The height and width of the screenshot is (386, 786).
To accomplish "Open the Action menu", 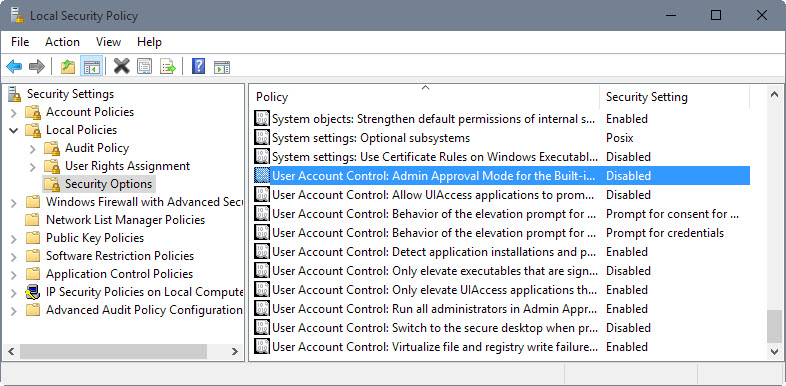I will 62,42.
